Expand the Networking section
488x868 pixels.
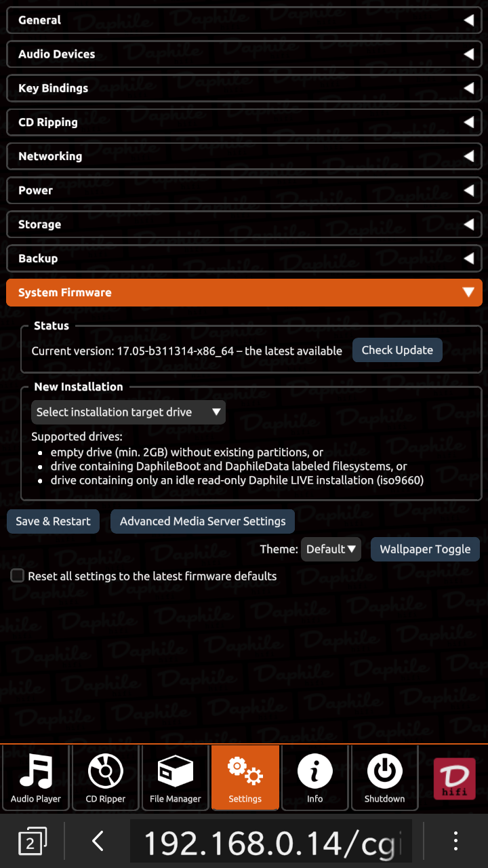pos(244,156)
